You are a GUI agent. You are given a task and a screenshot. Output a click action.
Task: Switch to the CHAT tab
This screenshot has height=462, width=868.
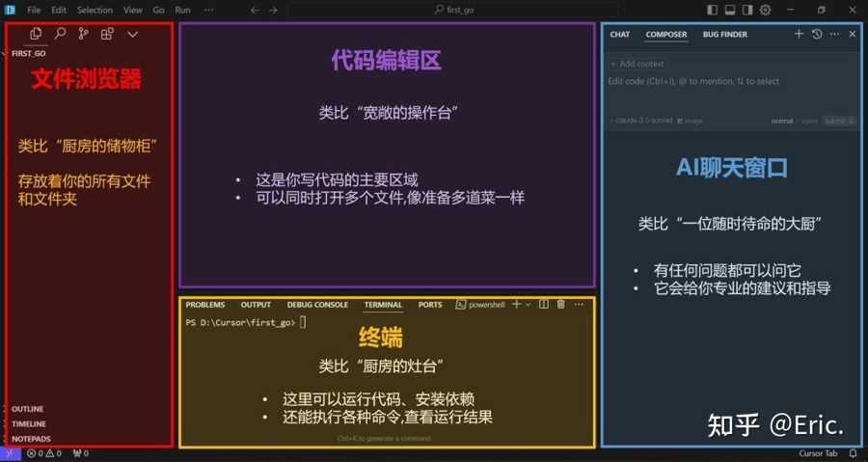pos(620,35)
